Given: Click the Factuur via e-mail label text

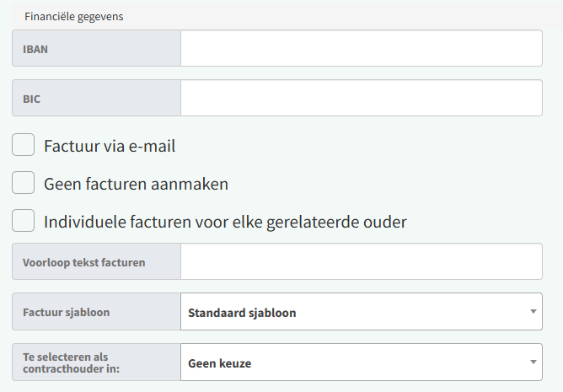Looking at the screenshot, I should (x=110, y=146).
